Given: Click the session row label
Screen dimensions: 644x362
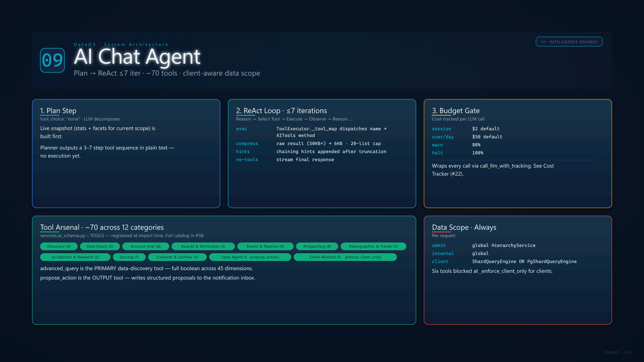Looking at the screenshot, I should point(441,129).
